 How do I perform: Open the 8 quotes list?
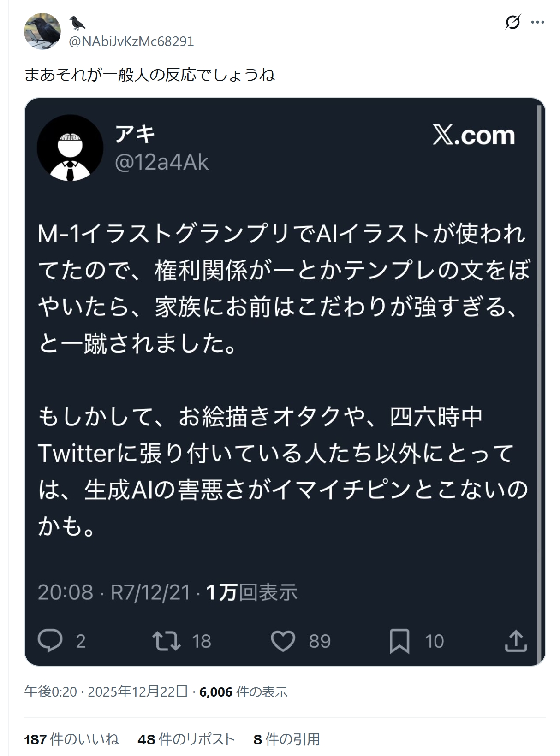[286, 739]
